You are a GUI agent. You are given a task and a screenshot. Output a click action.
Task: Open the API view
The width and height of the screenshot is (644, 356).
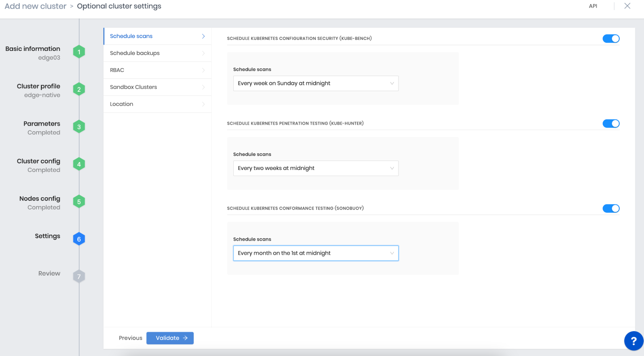tap(593, 6)
